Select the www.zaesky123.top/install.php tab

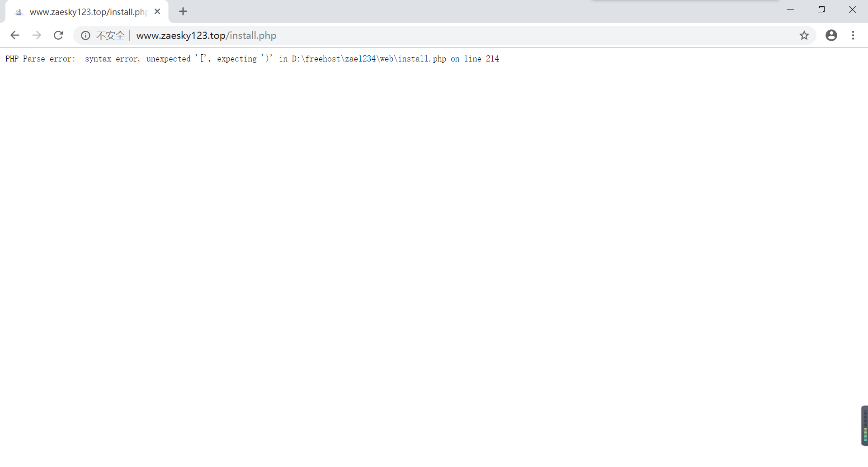tap(87, 12)
